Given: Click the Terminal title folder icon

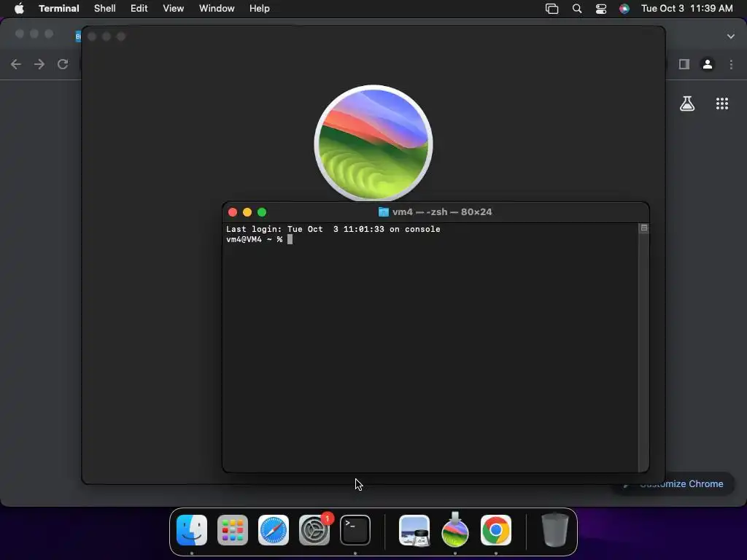Looking at the screenshot, I should click(384, 212).
